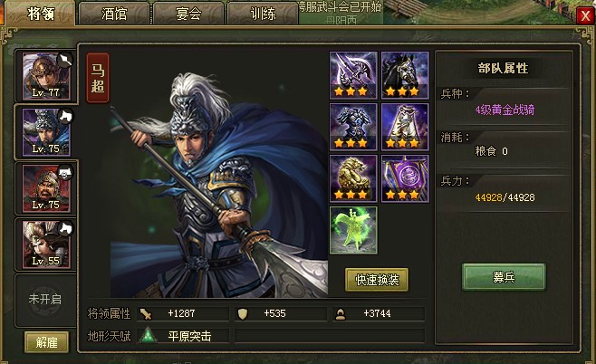Click the green 募兵 recruit button

click(x=504, y=277)
